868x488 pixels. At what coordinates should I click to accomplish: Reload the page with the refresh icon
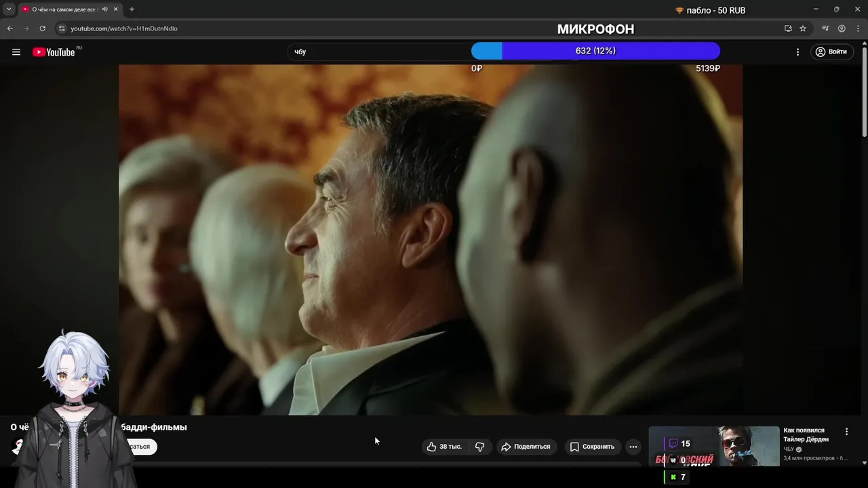(x=42, y=28)
